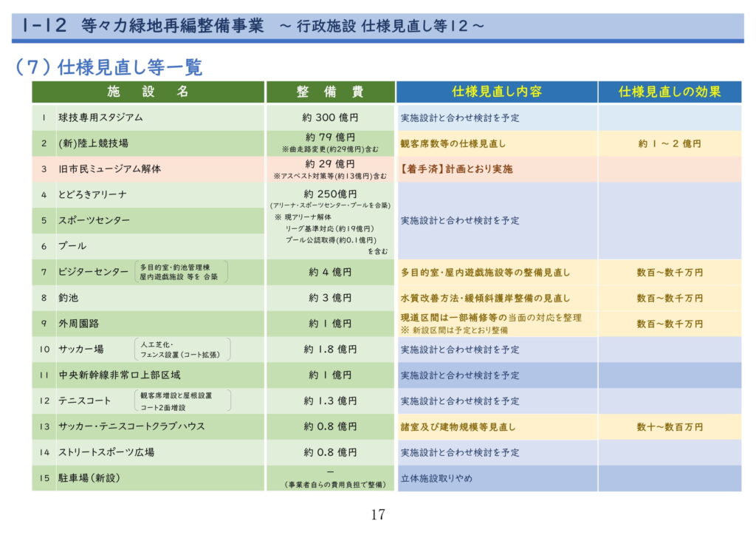Click the 中央新幹線非常口上部区域 row name
The width and height of the screenshot is (756, 535).
pos(118,375)
